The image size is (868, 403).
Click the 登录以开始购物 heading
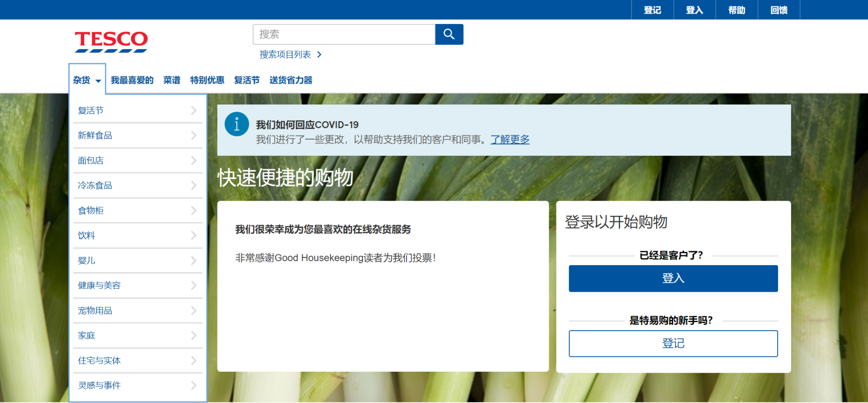[x=616, y=222]
